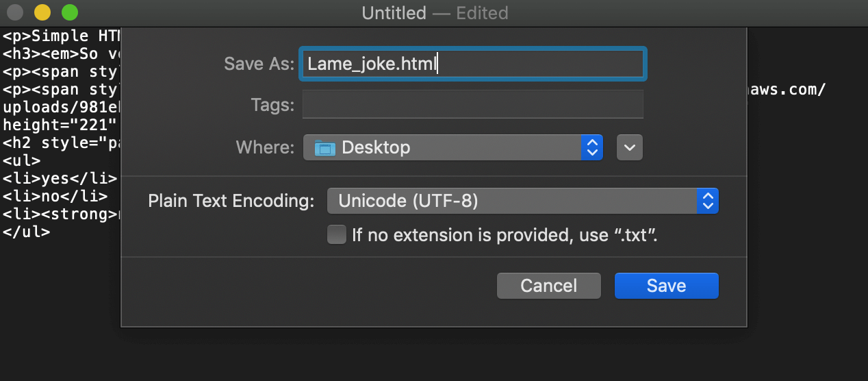Open the Plain Text Encoding dropdown
Viewport: 868px width, 381px height.
(522, 201)
